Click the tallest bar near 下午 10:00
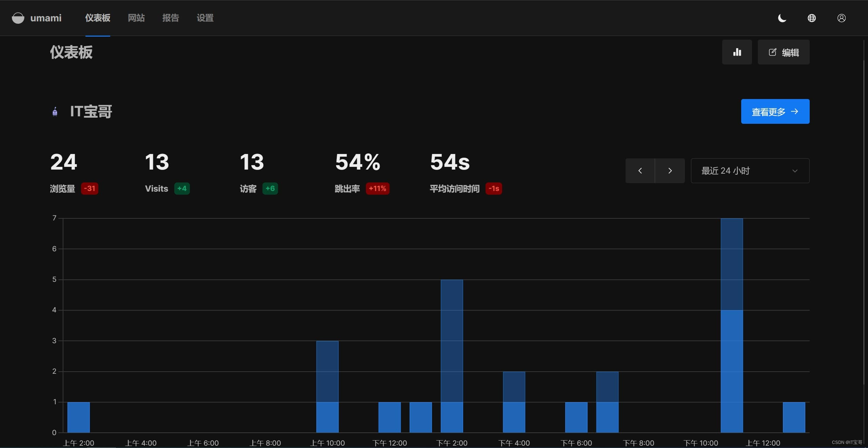The image size is (868, 448). tap(731, 326)
